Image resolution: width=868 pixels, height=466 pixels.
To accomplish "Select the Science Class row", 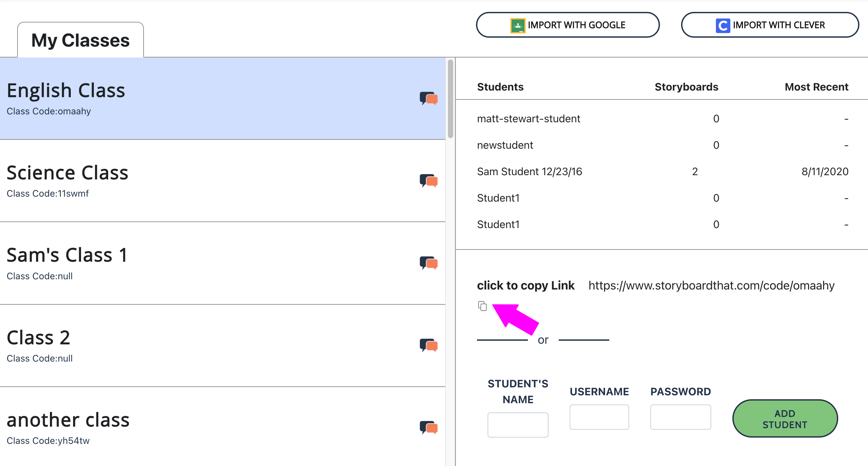I will click(x=223, y=181).
